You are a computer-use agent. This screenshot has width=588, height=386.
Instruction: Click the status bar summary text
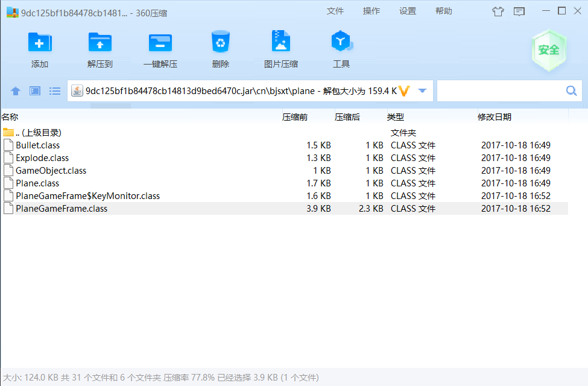161,378
